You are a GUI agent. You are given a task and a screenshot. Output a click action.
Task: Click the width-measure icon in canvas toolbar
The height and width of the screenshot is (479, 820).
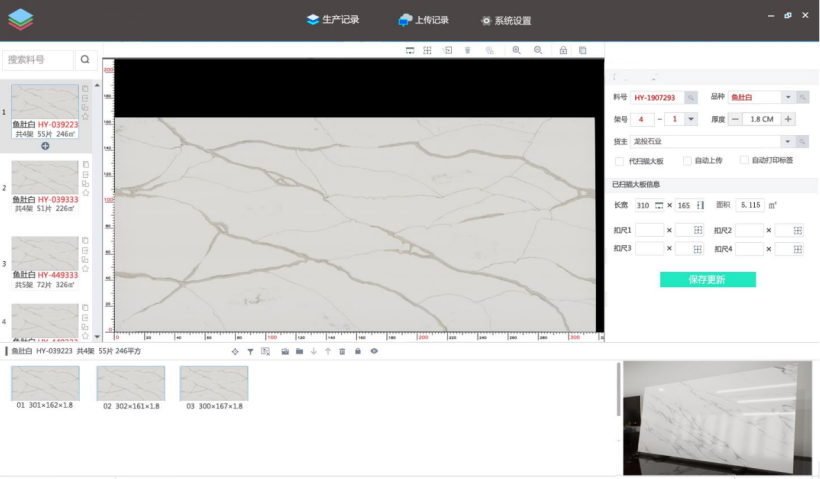[410, 50]
